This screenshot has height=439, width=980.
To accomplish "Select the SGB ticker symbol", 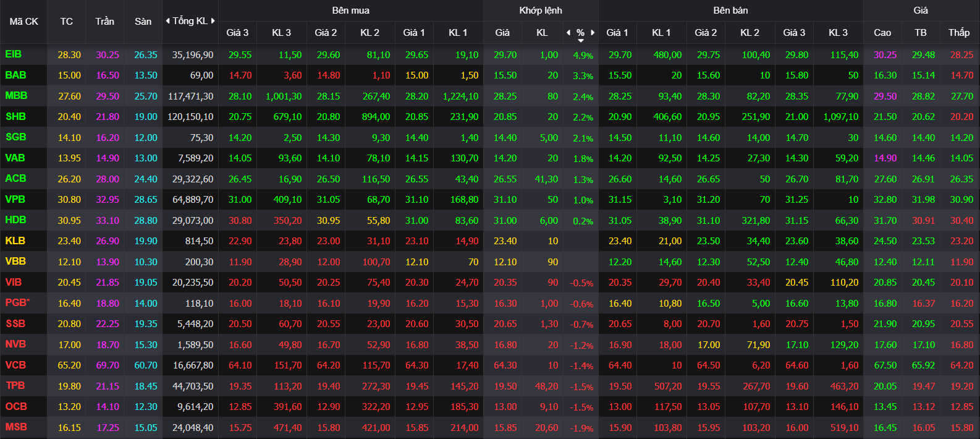I will 15,137.
